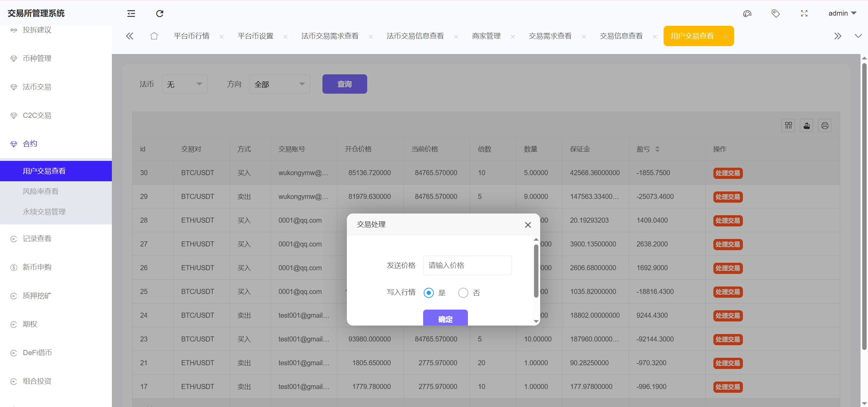
Task: Toggle the fullscreen icon
Action: (x=804, y=14)
